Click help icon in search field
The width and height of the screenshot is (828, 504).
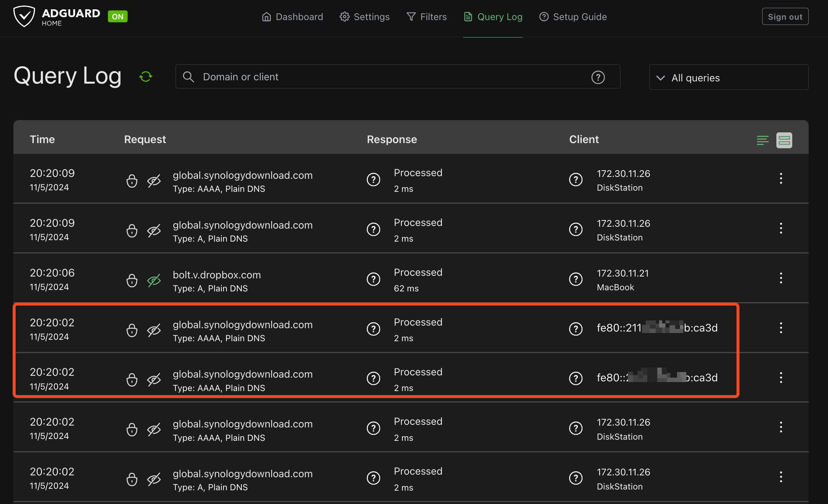click(598, 77)
